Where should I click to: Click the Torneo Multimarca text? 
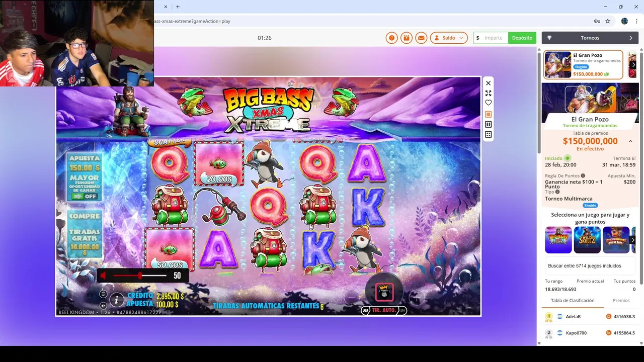pos(569,199)
